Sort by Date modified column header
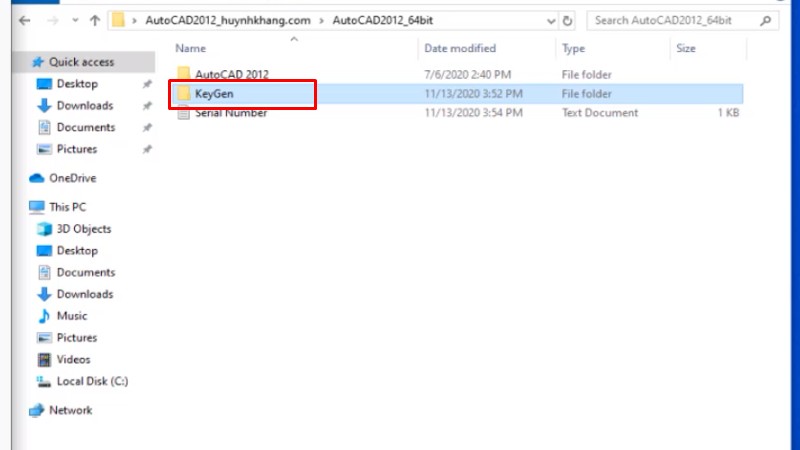 460,48
